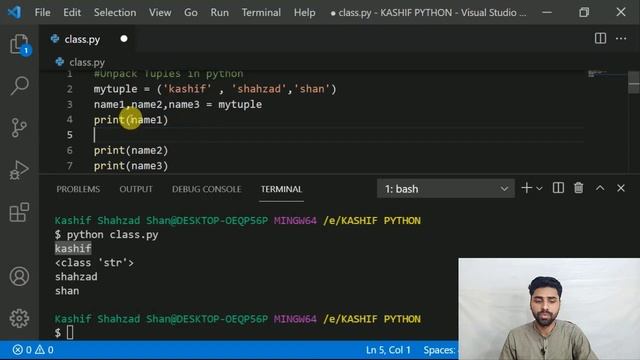Select the TERMINAL panel tab
The width and height of the screenshot is (640, 360).
pyautogui.click(x=281, y=189)
